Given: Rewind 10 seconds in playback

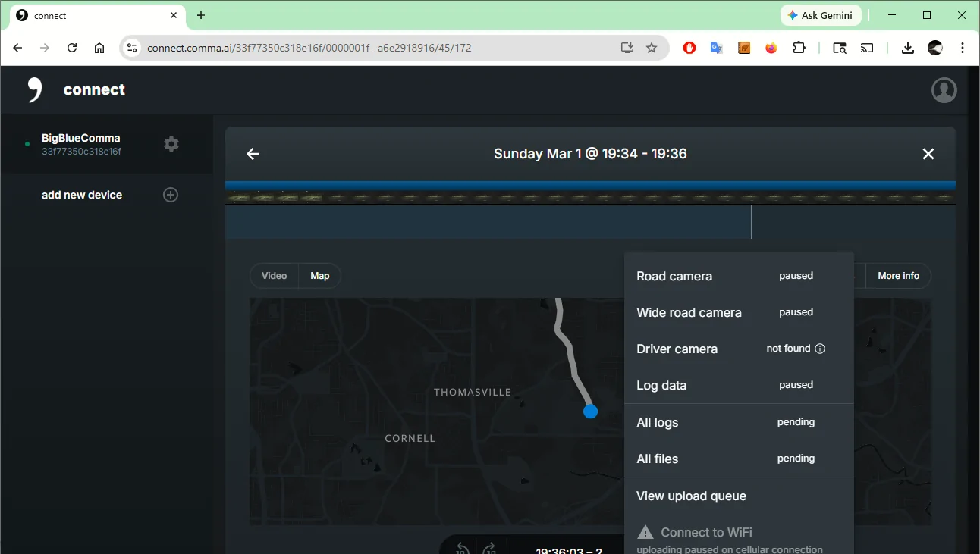Looking at the screenshot, I should 462,549.
